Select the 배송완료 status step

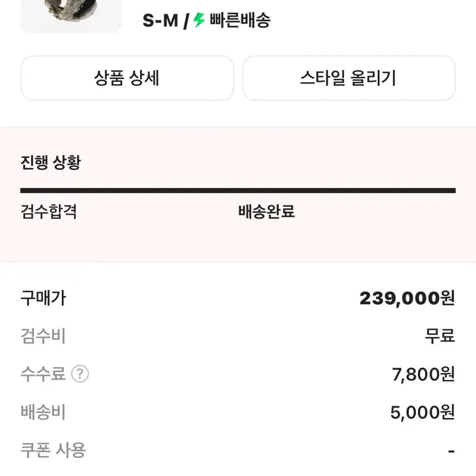coord(266,212)
